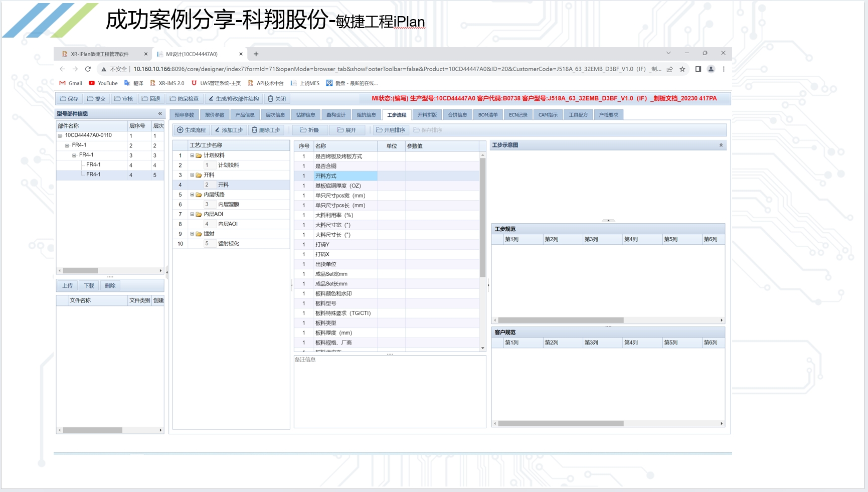The height and width of the screenshot is (492, 868).
Task: Open the Chrome three-dot menu
Action: click(724, 69)
